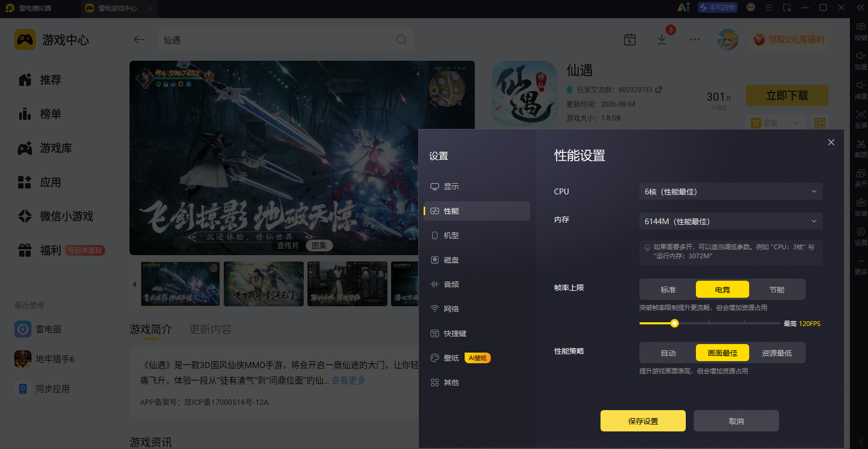Viewport: 868px width, 449px height.
Task: Expand the CPU cores dropdown
Action: (731, 191)
